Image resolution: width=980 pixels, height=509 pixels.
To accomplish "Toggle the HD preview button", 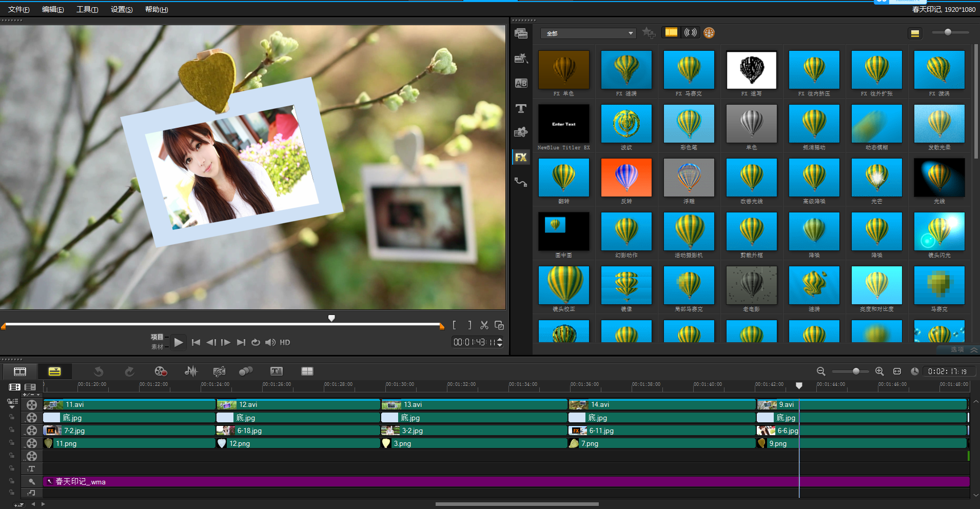I will point(285,342).
